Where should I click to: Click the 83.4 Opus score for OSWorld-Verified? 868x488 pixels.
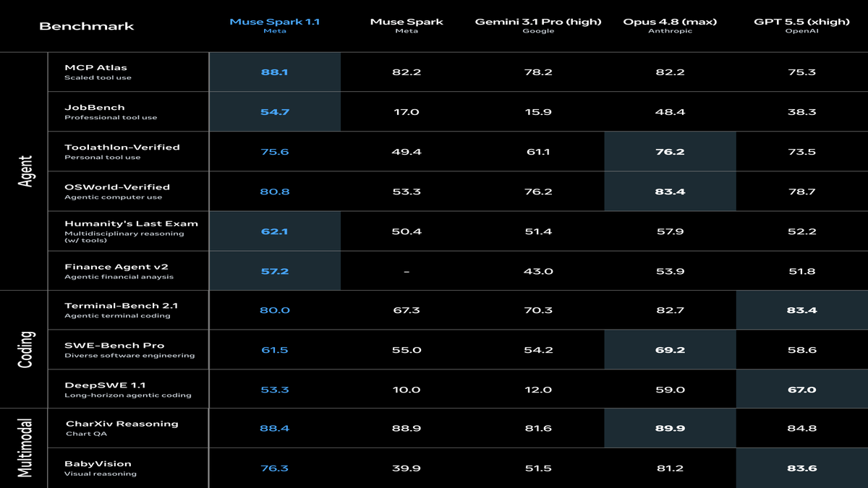click(x=670, y=192)
